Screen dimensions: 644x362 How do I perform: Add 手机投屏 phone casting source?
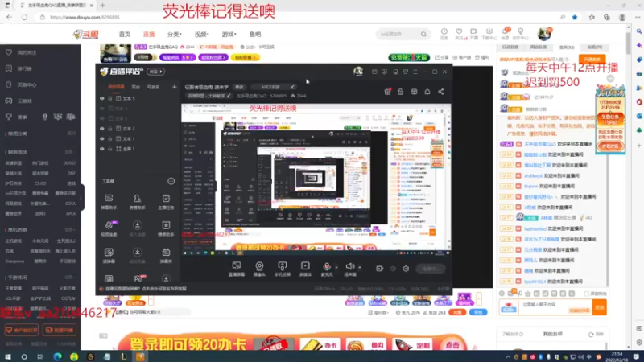point(283,269)
